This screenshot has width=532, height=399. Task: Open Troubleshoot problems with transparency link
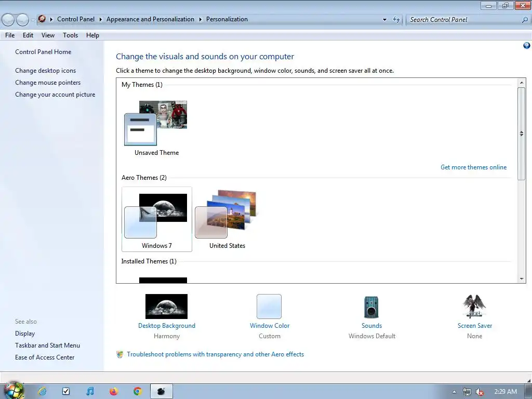click(215, 354)
